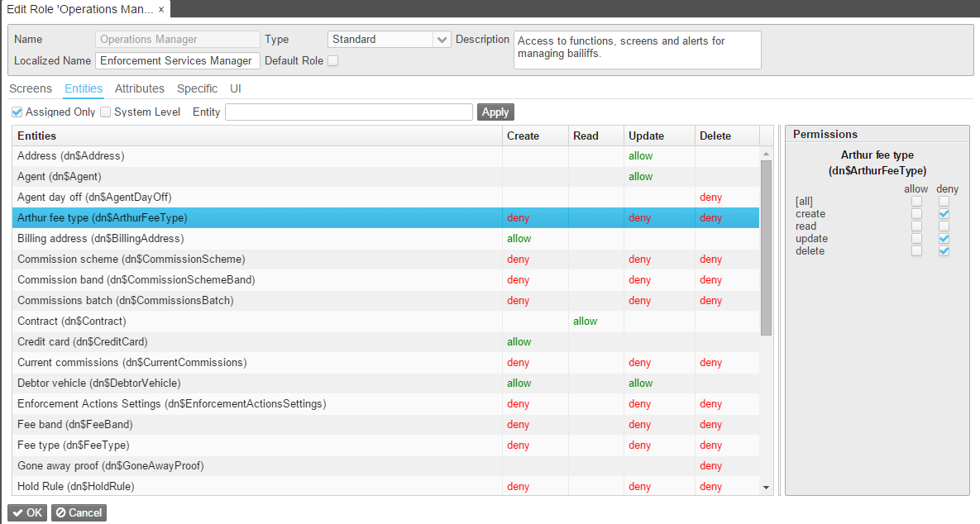This screenshot has height=524, width=980.
Task: Go to the Specific tab
Action: click(197, 88)
